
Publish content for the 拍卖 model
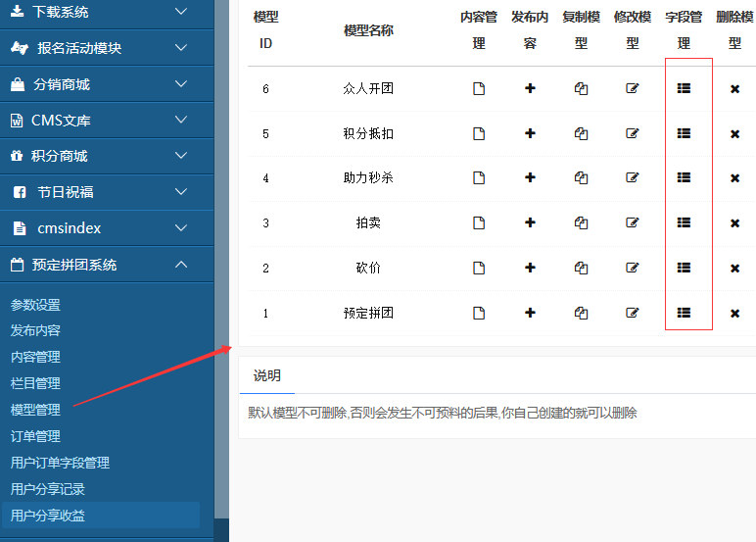530,223
